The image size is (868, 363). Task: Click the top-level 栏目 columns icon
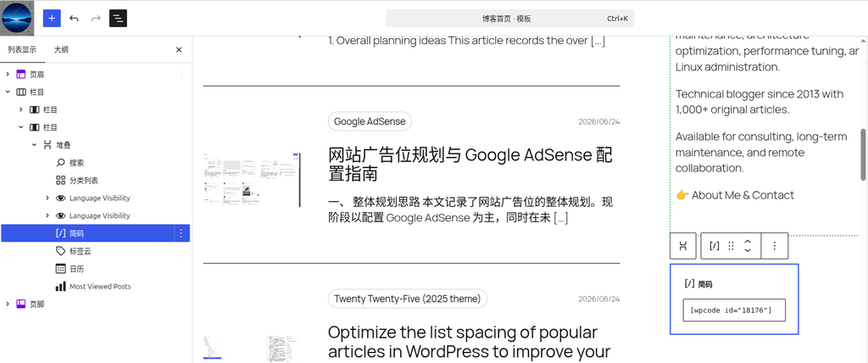pos(21,92)
